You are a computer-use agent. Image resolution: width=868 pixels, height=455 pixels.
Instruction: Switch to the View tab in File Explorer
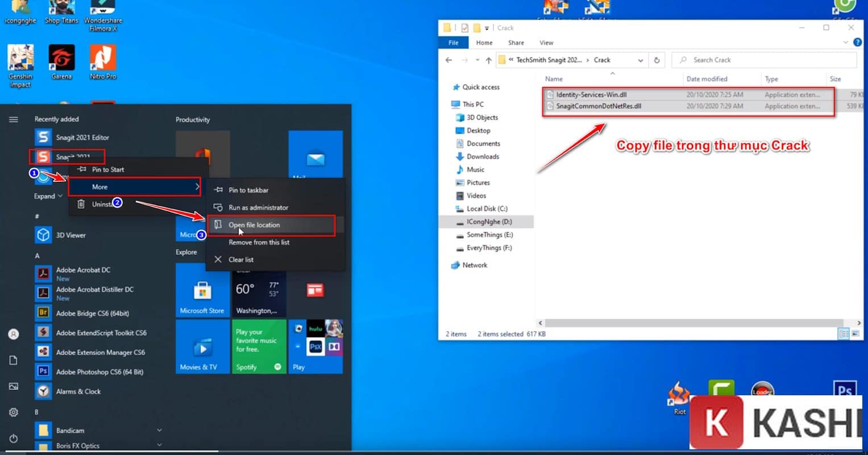point(546,42)
